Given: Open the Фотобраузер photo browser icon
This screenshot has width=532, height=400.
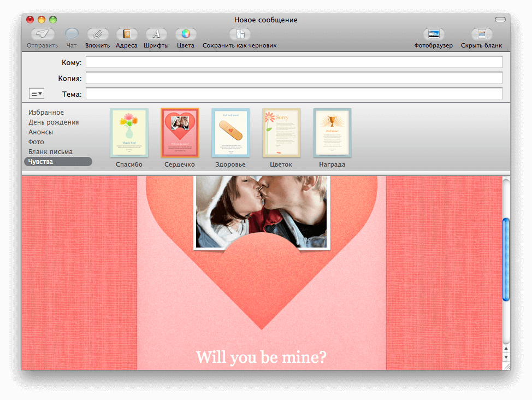Looking at the screenshot, I should [434, 34].
